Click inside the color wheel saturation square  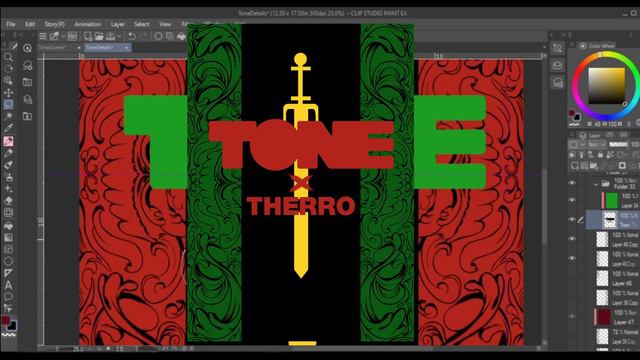606,85
